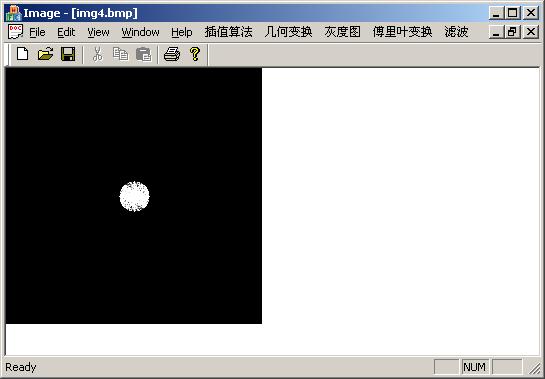Open the 滤波 menu
The image size is (545, 379).
point(456,32)
